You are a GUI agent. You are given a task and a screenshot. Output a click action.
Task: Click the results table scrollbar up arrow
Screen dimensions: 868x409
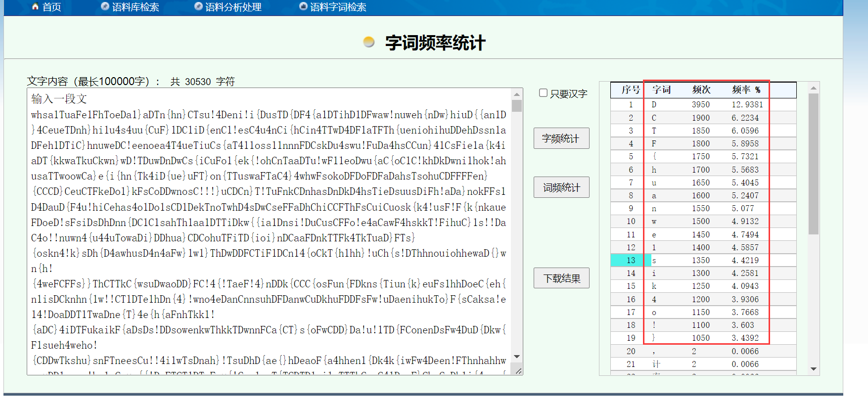[x=814, y=88]
